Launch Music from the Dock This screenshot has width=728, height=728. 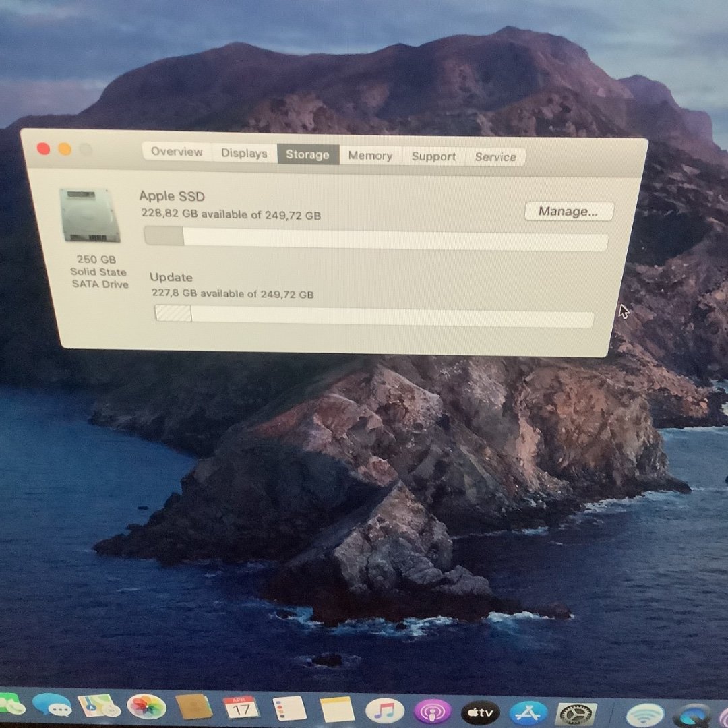384,710
